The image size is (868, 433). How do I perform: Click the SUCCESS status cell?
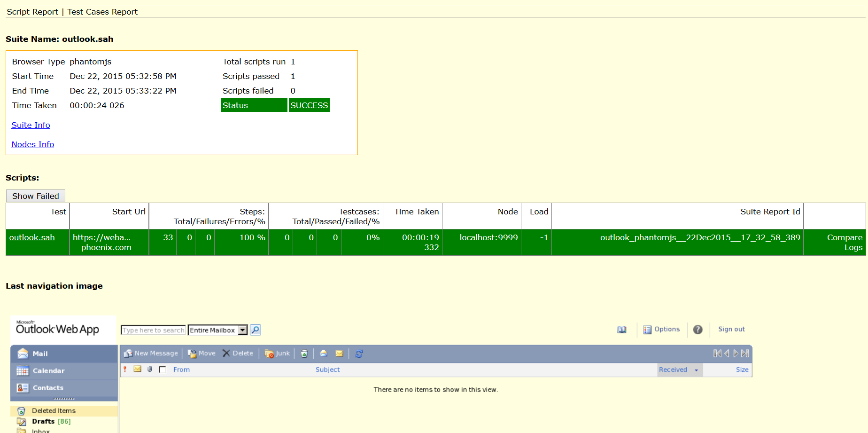click(x=309, y=105)
